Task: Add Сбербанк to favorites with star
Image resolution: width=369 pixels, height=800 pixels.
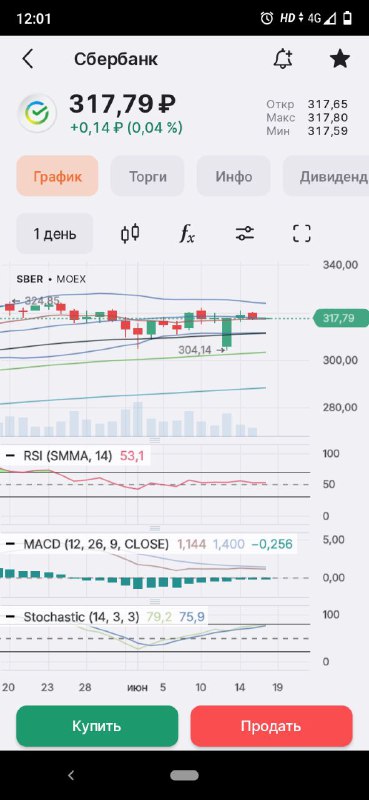Action: (339, 59)
